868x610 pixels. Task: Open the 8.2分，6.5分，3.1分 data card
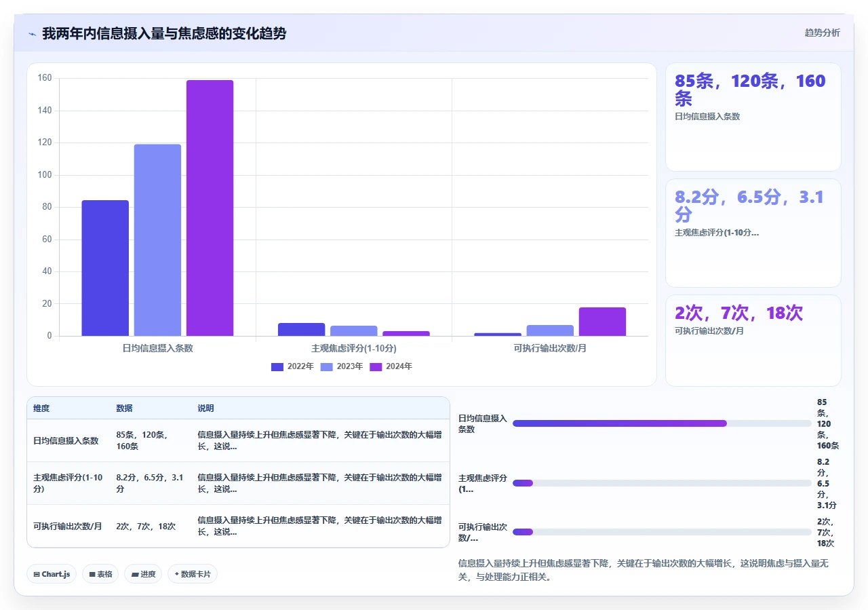(753, 233)
